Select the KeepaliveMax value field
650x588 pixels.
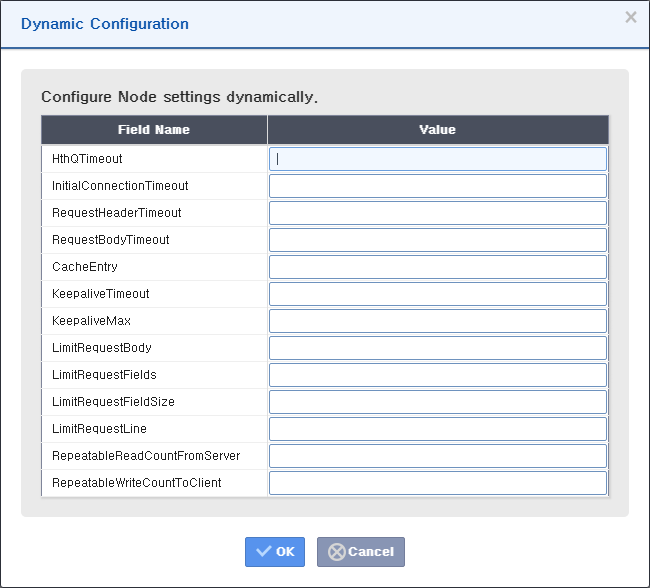pos(438,321)
